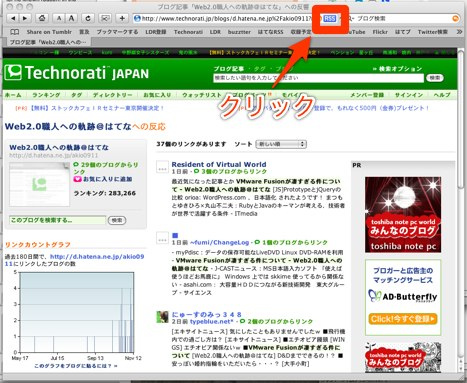Image resolution: width=467 pixels, height=383 pixels.
Task: Click the toshiba note pc disco ball ad
Action: (403, 215)
